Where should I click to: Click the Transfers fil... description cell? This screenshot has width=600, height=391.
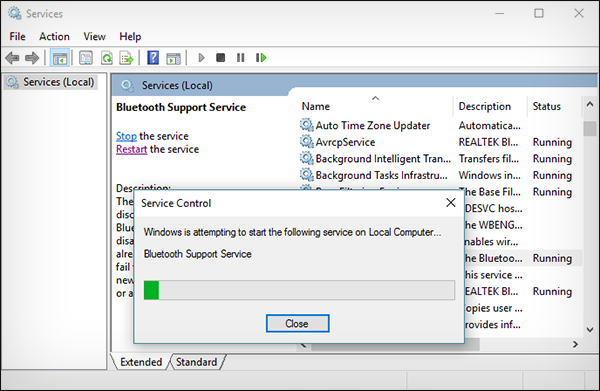tap(489, 158)
